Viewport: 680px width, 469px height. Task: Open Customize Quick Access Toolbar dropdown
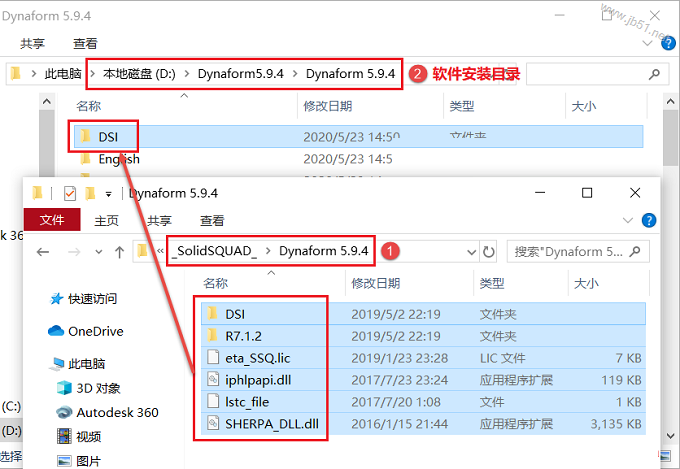point(108,194)
